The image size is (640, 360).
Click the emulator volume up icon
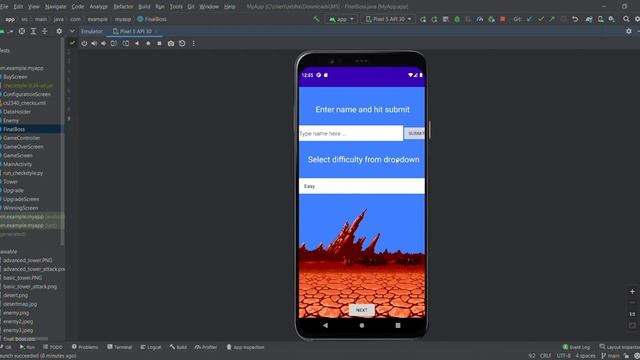click(94, 43)
